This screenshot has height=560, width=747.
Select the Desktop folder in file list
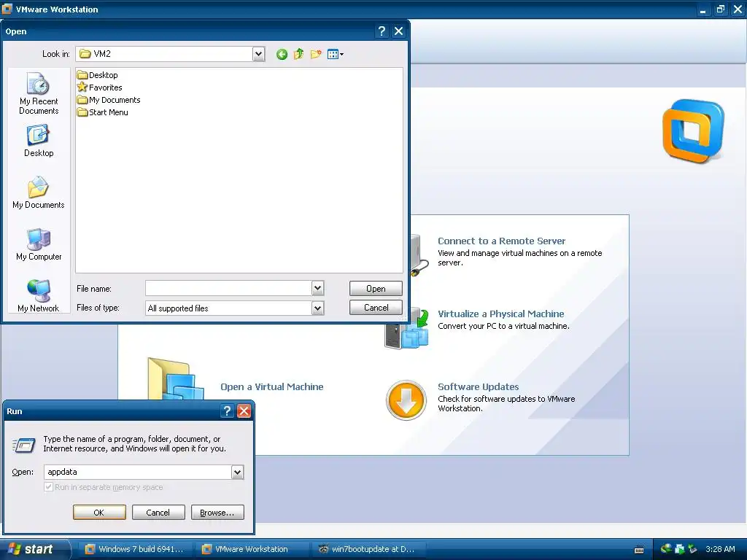click(97, 75)
